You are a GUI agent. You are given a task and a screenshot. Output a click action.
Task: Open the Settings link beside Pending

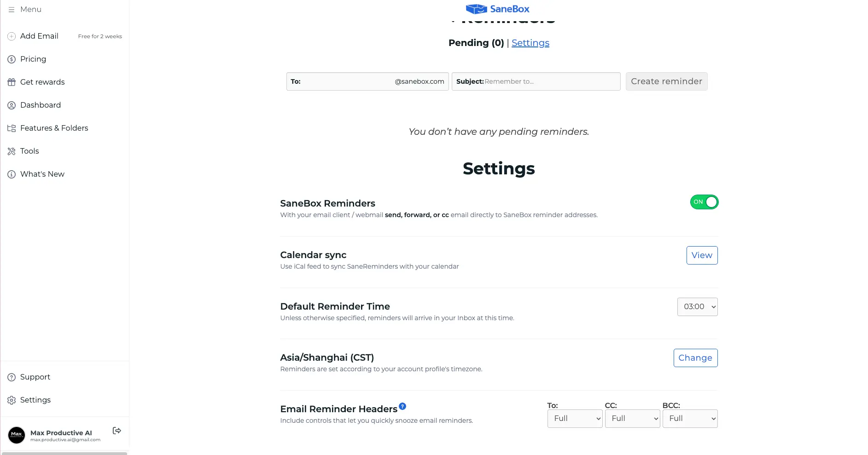pos(530,43)
